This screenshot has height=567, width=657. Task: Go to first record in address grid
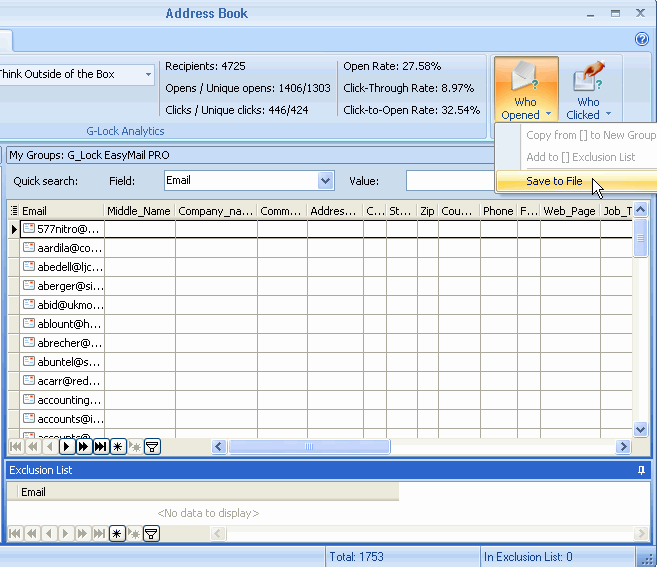[16, 447]
